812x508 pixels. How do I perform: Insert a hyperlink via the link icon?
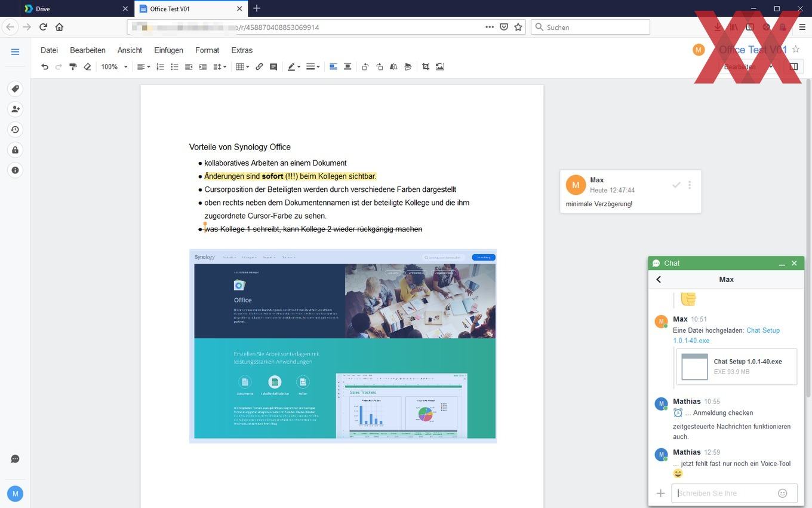(259, 67)
